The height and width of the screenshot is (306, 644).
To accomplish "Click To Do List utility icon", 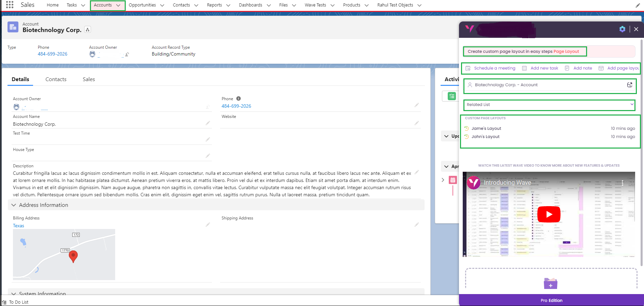I will coord(4,302).
